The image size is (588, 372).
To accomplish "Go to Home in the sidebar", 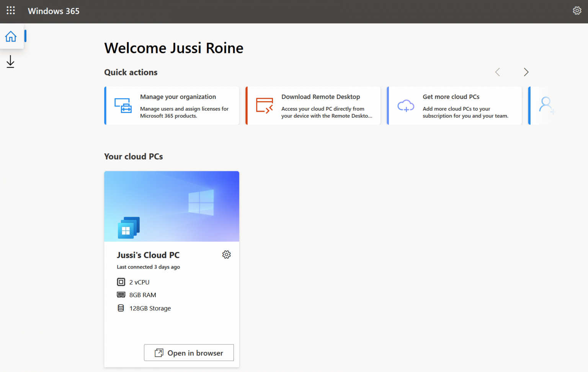I will (11, 36).
